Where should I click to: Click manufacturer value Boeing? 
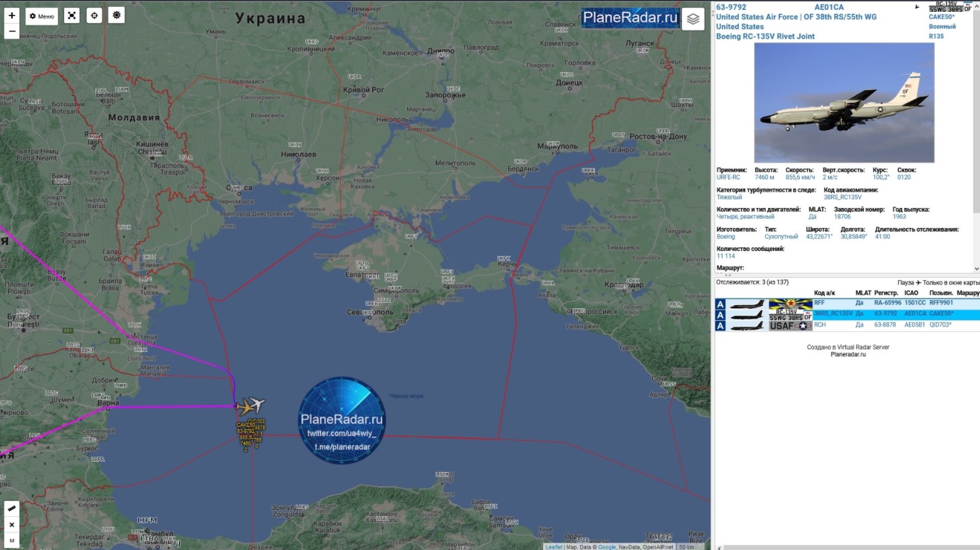click(x=726, y=237)
